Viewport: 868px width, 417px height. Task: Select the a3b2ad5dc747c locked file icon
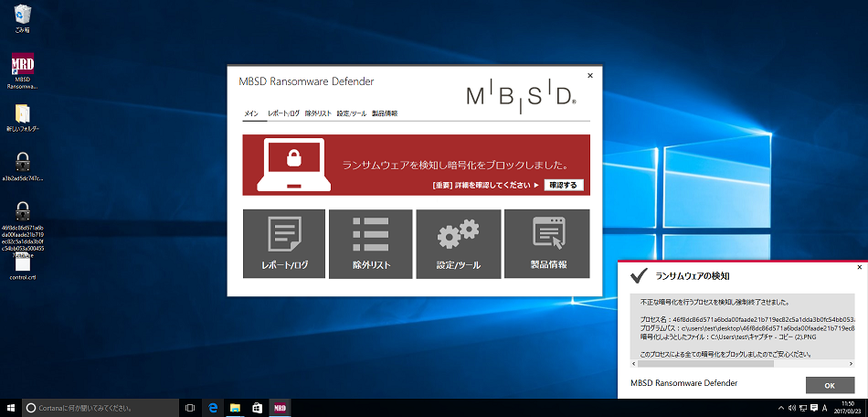click(23, 166)
